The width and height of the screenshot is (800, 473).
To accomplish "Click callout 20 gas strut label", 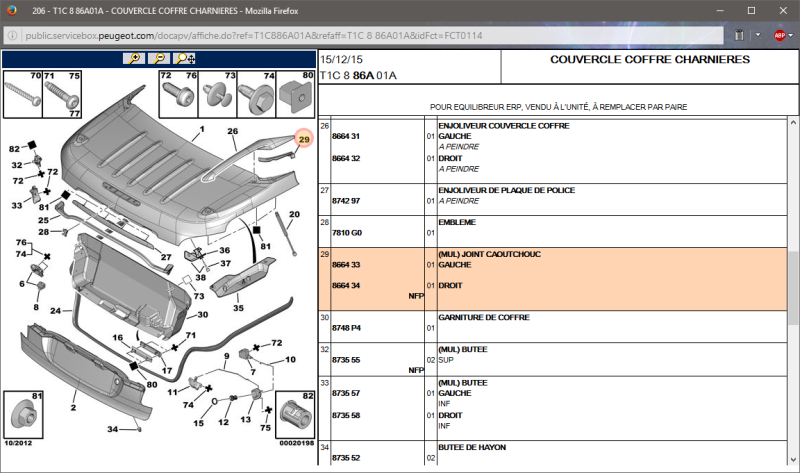I will [x=294, y=214].
